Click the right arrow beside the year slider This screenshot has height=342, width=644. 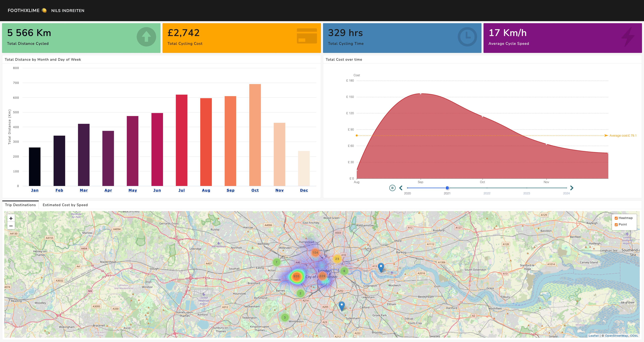click(572, 188)
